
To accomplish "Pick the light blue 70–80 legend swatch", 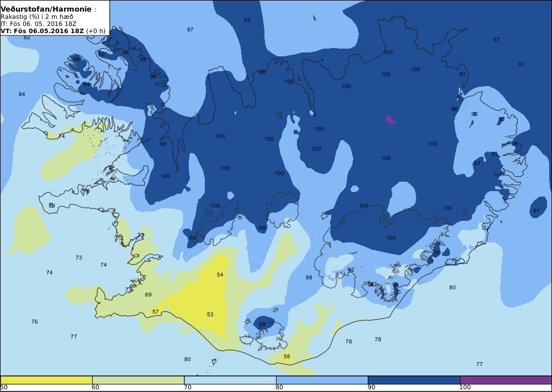I will pos(230,380).
